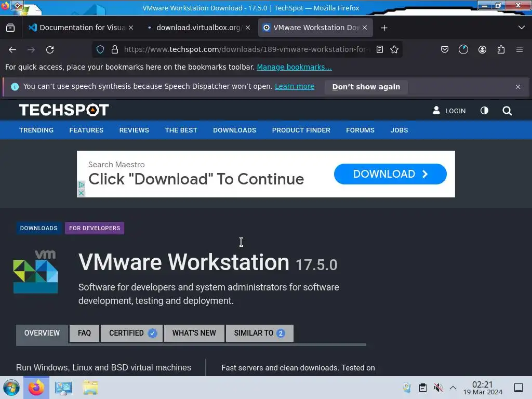The image size is (532, 399).
Task: Open the REVIEWS menu item
Action: tap(134, 130)
